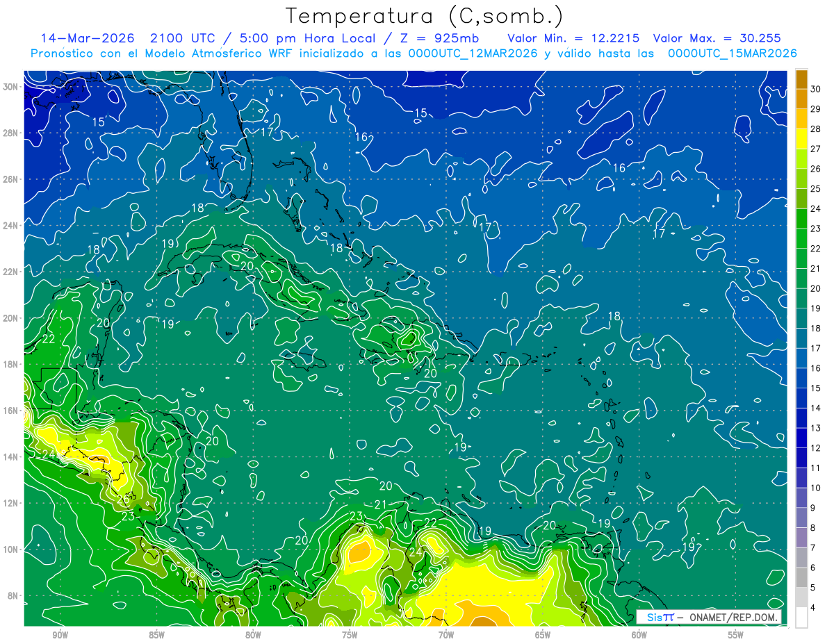Click the 30N latitude axis label
This screenshot has height=644, width=834.
(10, 86)
